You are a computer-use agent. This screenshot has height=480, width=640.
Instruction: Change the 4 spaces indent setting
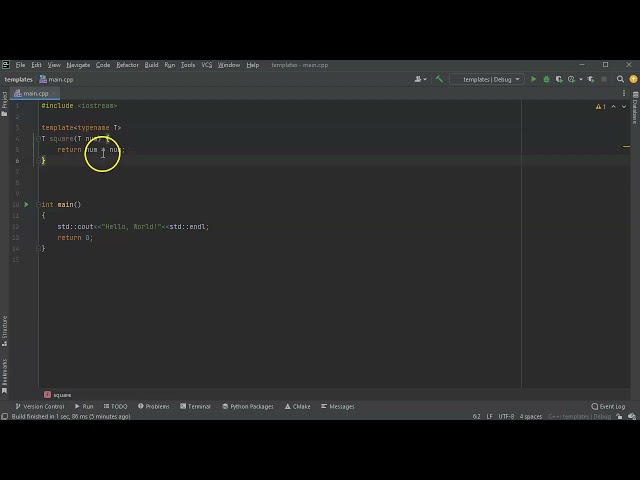tap(531, 416)
